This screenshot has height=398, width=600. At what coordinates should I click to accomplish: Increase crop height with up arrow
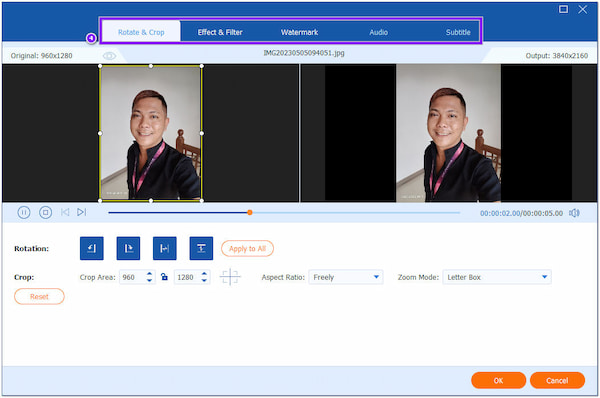pos(204,274)
